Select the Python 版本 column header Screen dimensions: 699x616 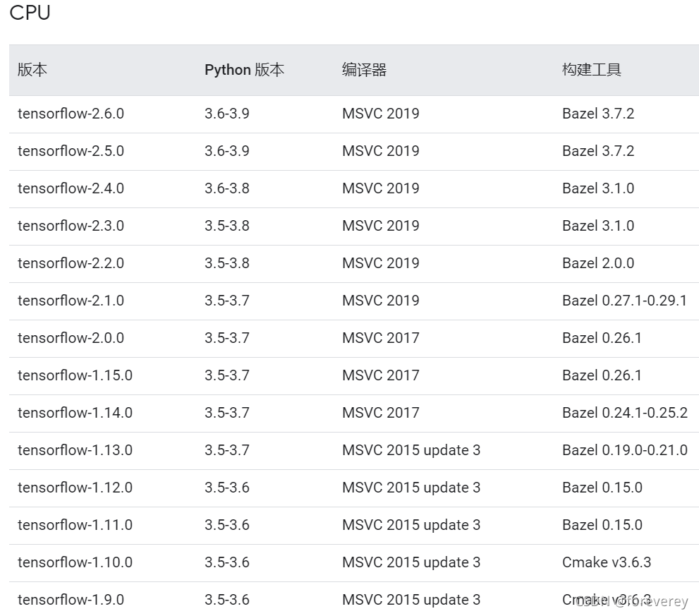(244, 70)
